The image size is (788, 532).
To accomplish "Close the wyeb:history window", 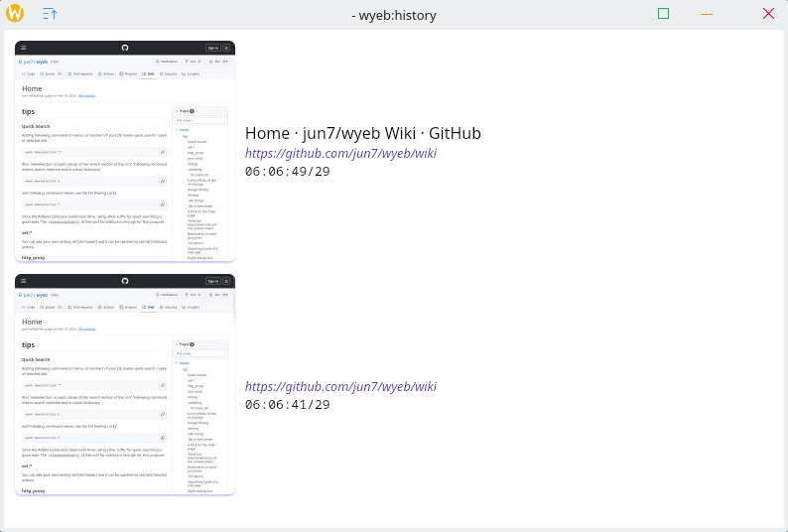I will tap(768, 14).
